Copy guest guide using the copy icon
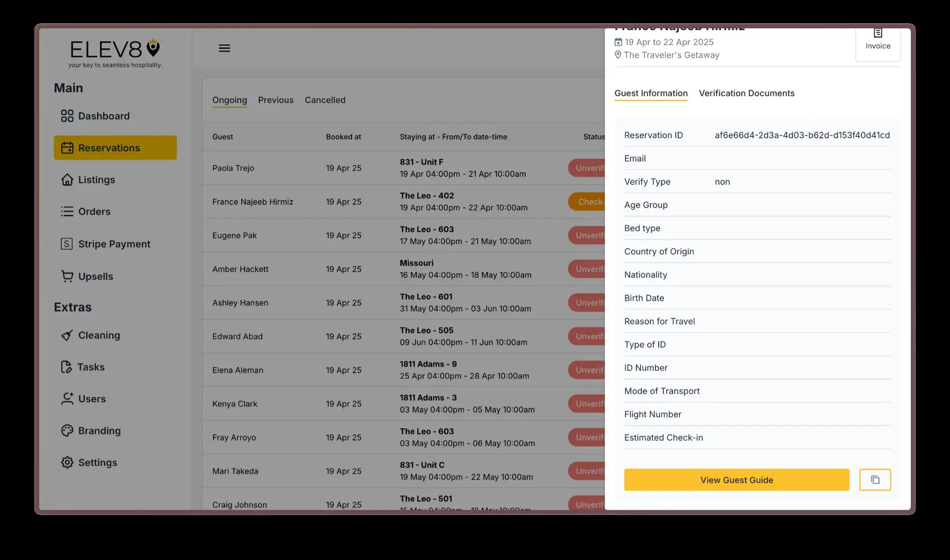Screen dimensions: 950x560 [x=875, y=479]
